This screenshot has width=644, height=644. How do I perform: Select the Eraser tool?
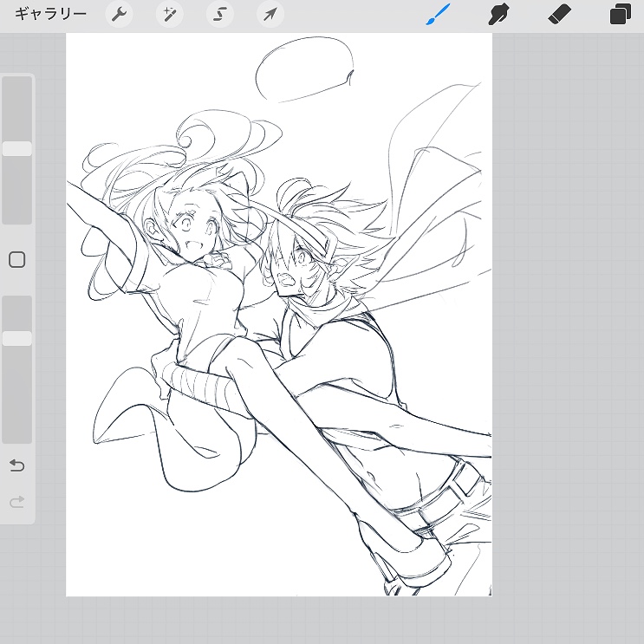coord(560,15)
